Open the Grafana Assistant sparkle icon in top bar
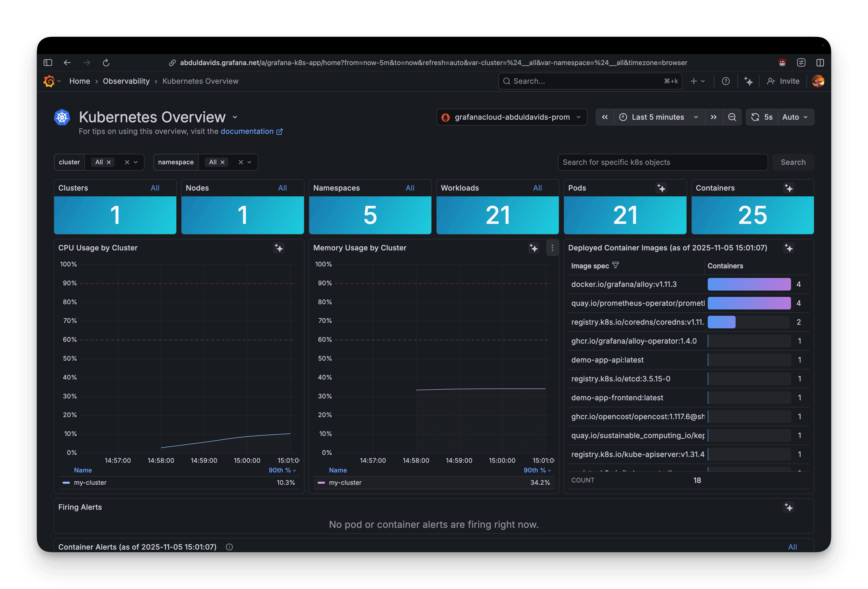 pyautogui.click(x=748, y=81)
